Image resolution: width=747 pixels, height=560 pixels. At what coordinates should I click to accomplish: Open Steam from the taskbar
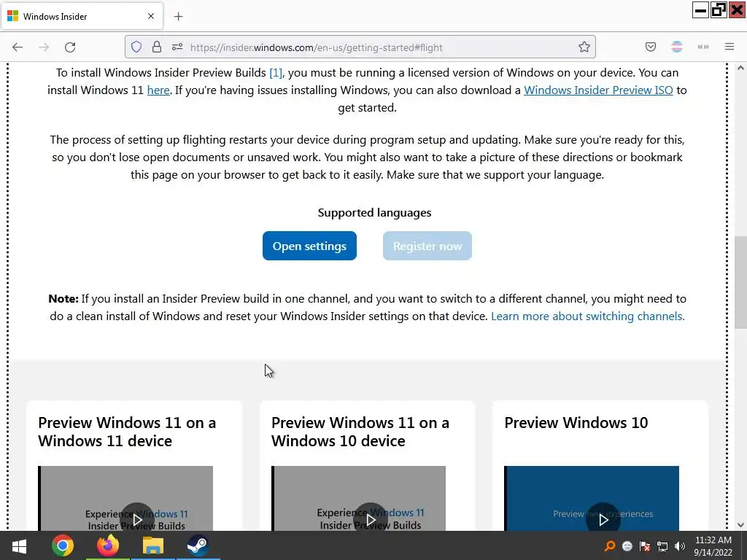(x=198, y=545)
